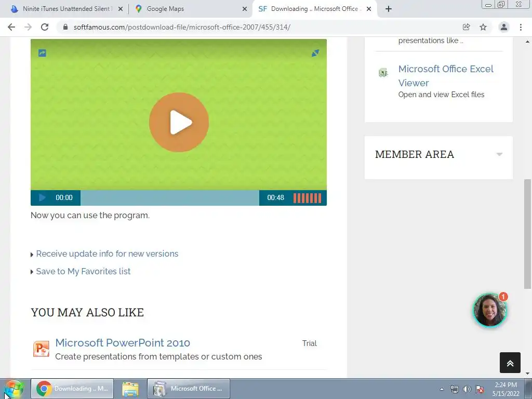532x399 pixels.
Task: Select Chrome Downloading taskbar button
Action: point(72,389)
